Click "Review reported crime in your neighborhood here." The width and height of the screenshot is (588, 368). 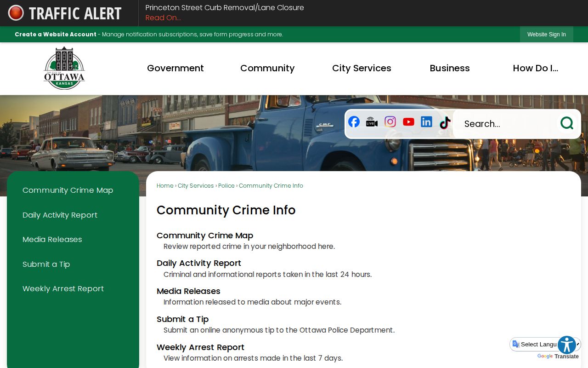tap(249, 247)
